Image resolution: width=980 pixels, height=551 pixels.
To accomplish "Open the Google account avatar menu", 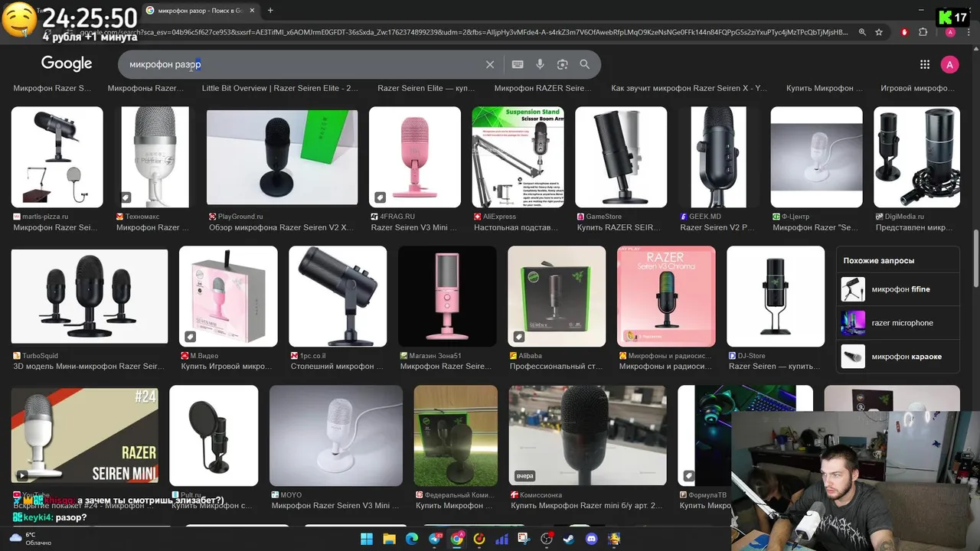I will coord(949,64).
